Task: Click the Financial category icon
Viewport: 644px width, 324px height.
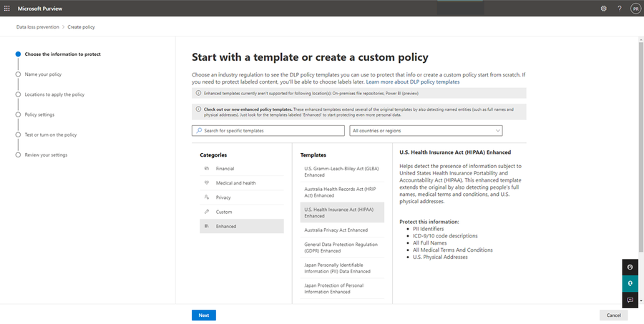Action: [207, 169]
